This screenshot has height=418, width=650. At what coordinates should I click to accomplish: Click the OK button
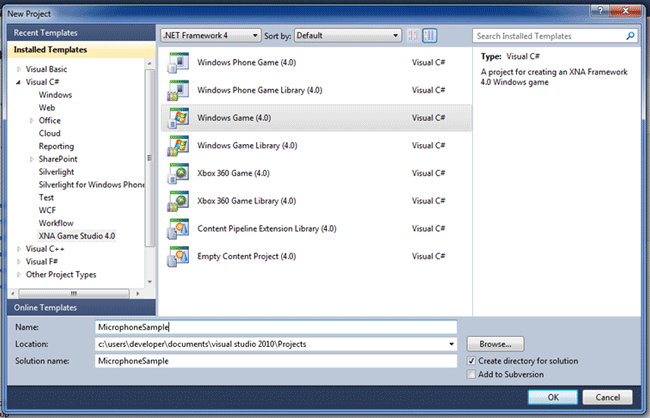point(553,397)
